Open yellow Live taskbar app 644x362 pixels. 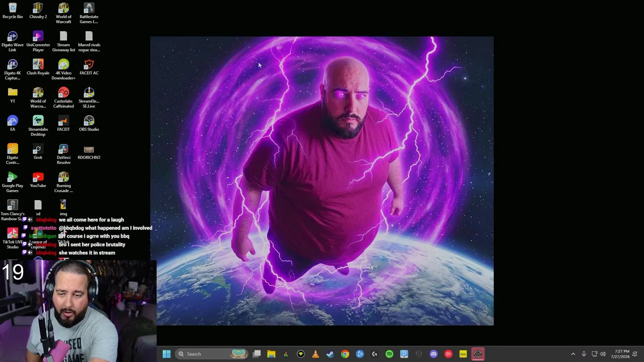(463, 354)
